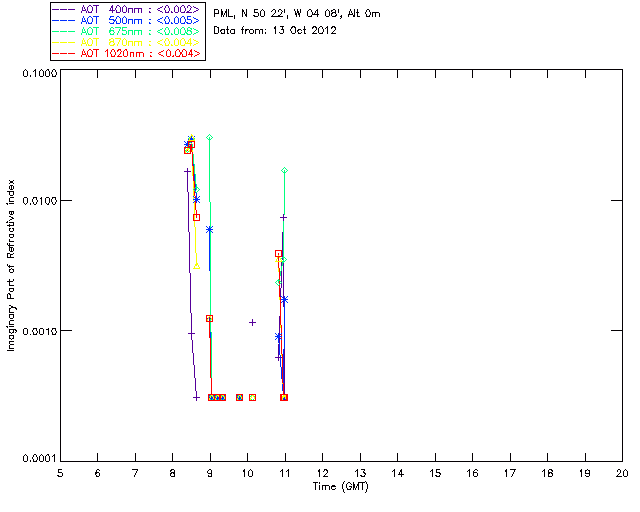Click the x-axis tick label 17
Screen dimensions: 640x512
tap(510, 473)
